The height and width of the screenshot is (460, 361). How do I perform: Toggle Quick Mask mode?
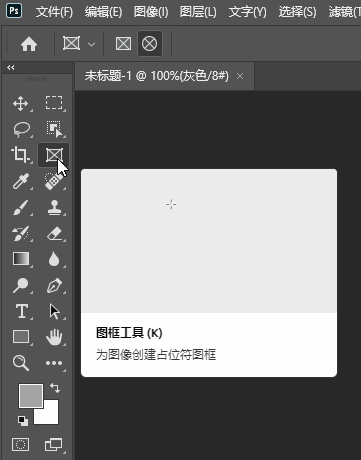pos(20,445)
